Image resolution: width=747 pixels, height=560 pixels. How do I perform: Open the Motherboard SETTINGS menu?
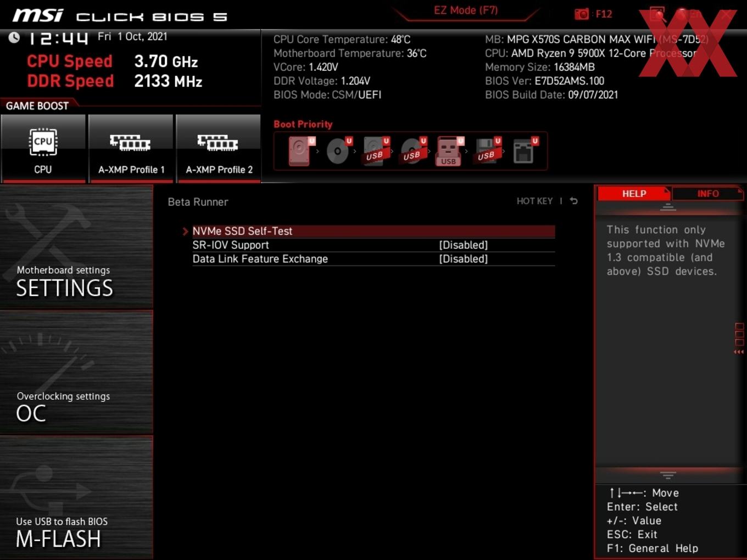[x=76, y=247]
